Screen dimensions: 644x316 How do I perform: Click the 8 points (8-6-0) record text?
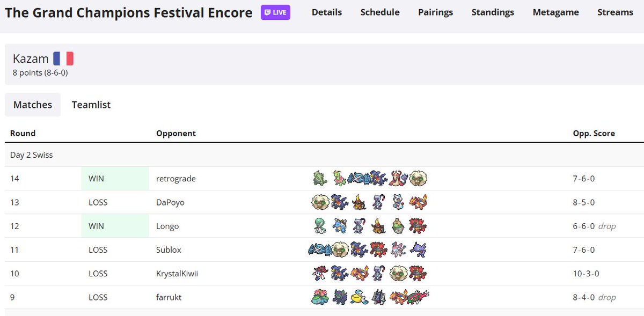click(40, 72)
